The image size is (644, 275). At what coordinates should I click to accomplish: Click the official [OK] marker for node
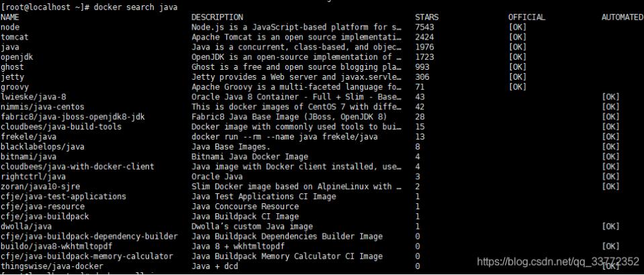tap(517, 27)
